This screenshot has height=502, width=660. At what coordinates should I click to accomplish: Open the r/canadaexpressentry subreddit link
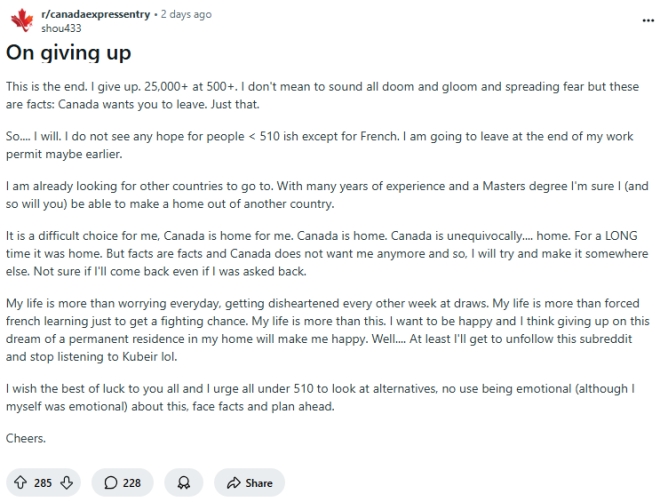pyautogui.click(x=85, y=14)
